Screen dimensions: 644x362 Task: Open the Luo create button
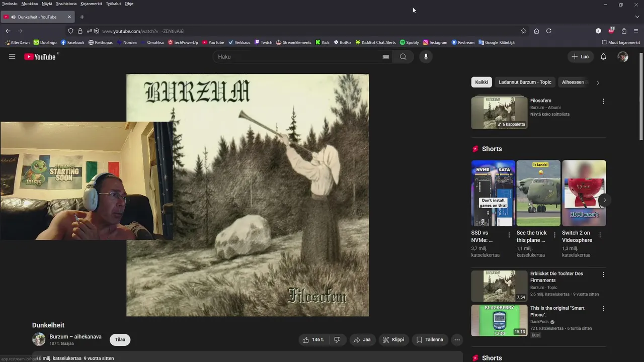pos(580,57)
